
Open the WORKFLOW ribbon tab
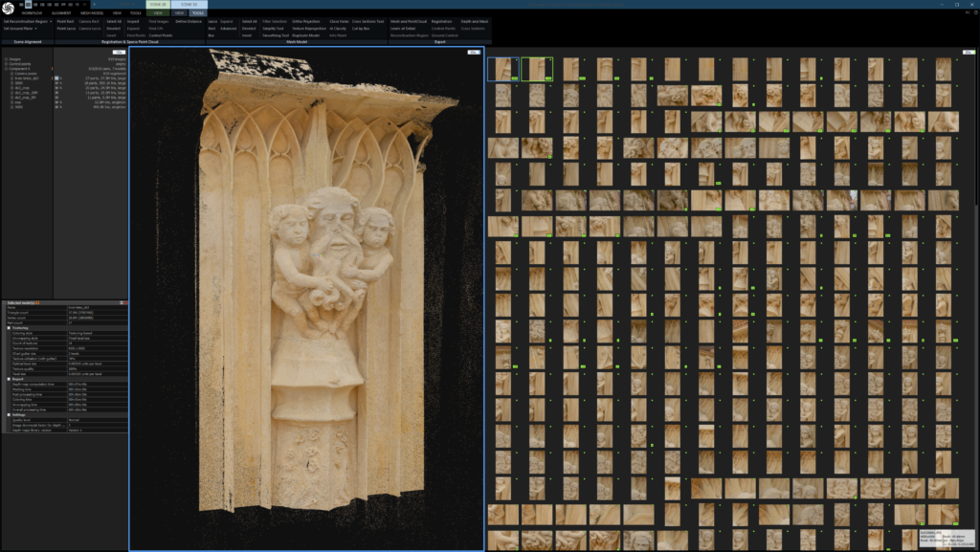(x=32, y=13)
